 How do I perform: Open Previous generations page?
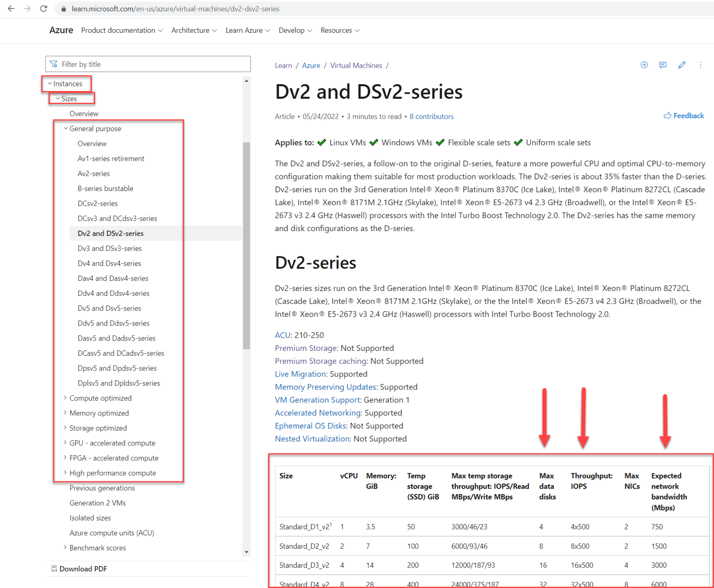pos(102,488)
